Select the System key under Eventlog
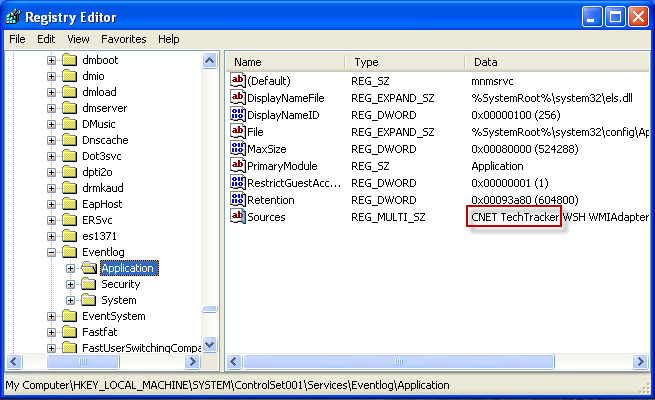This screenshot has height=400, width=655. [x=119, y=300]
